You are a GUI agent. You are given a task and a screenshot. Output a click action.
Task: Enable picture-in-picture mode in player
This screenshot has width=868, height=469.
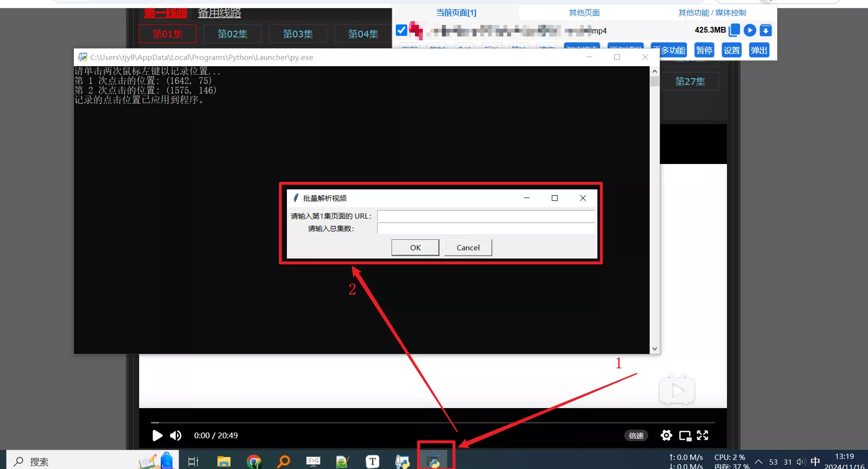[685, 435]
